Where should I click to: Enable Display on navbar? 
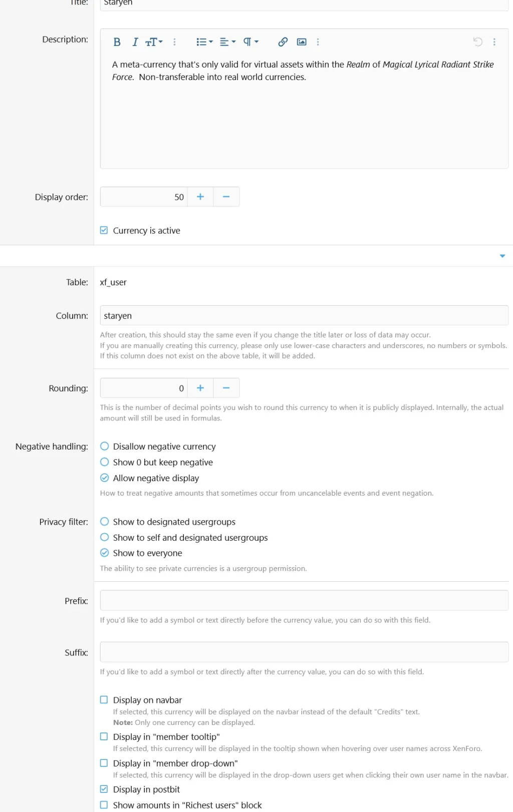104,700
